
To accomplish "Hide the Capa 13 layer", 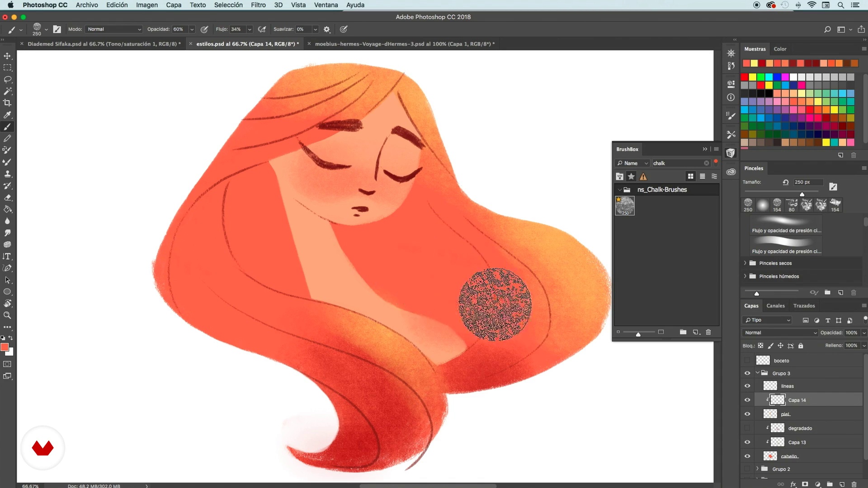I will 747,442.
